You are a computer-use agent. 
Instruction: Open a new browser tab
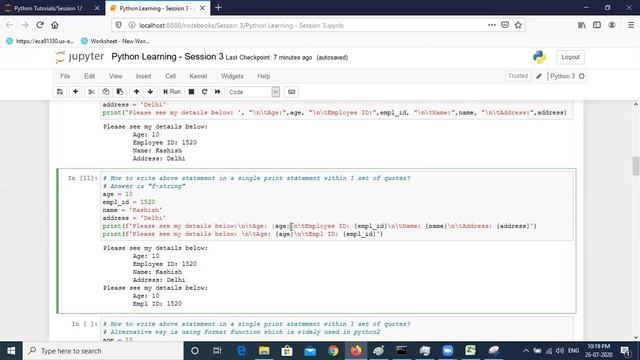click(218, 8)
